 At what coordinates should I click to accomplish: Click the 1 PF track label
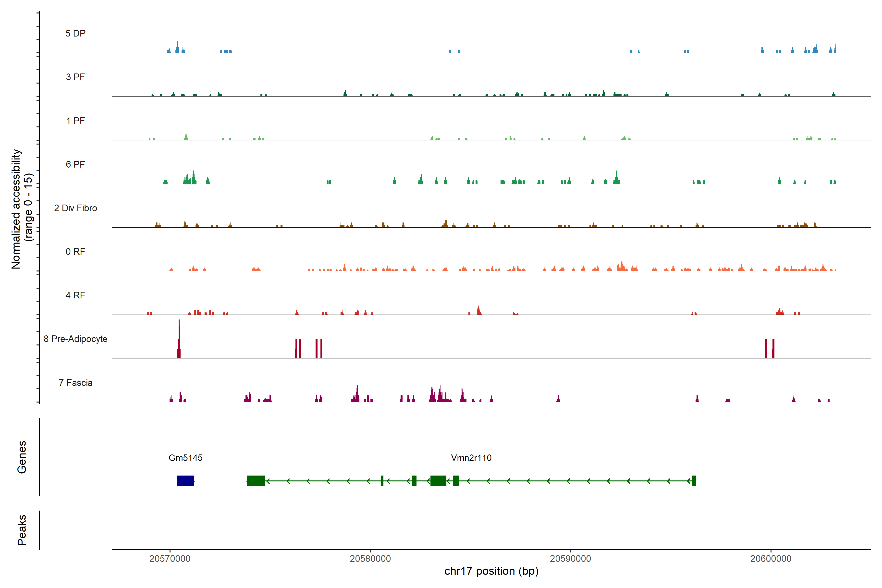point(75,121)
